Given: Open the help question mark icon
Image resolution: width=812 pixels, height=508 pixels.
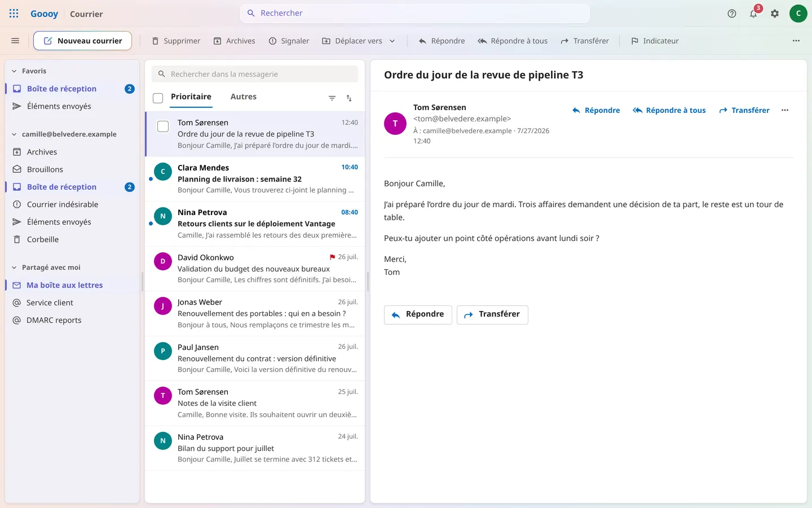Looking at the screenshot, I should click(x=732, y=14).
